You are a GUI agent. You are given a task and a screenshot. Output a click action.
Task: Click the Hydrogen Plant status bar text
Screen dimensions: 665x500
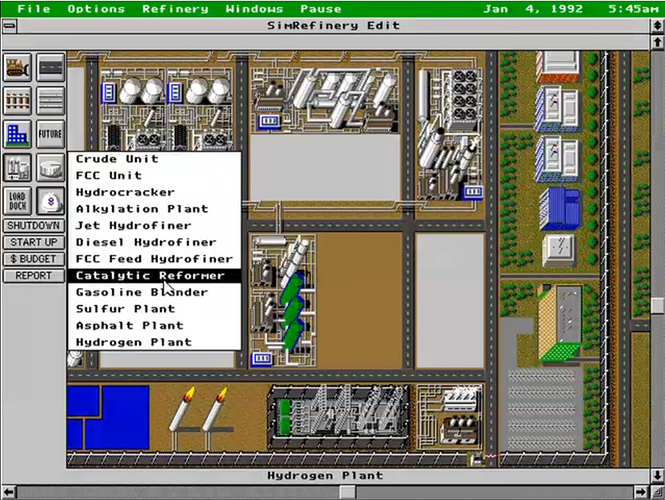325,476
